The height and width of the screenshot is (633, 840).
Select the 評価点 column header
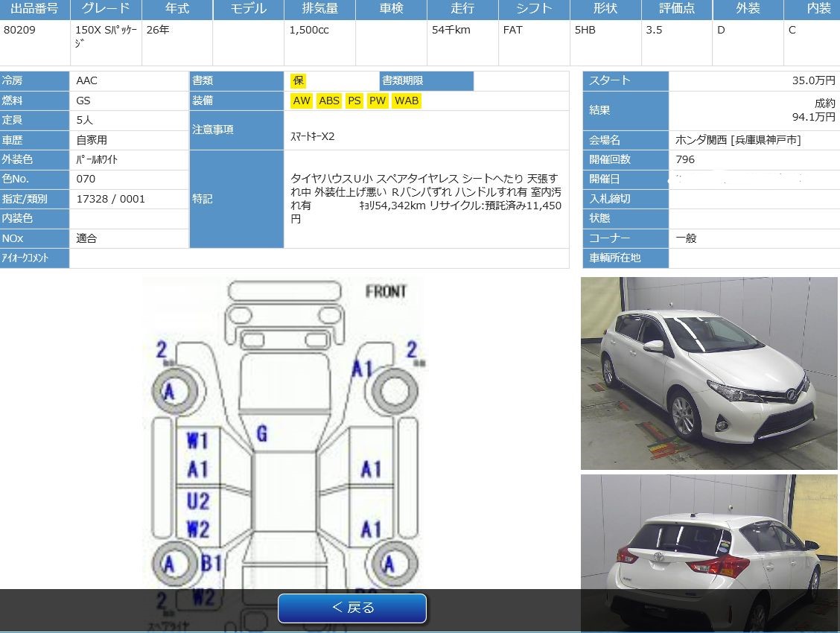click(677, 9)
